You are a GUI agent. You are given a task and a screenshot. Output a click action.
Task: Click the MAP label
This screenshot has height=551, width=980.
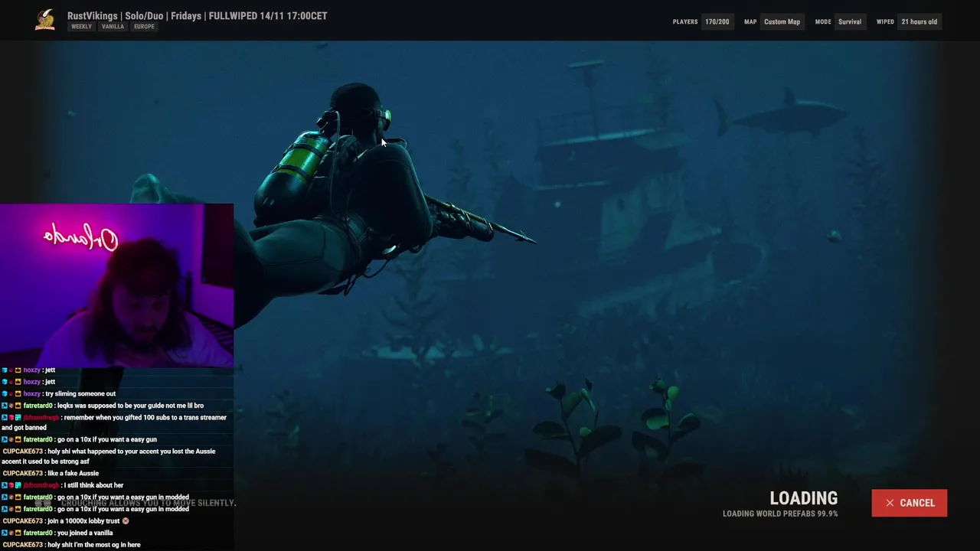pos(750,21)
